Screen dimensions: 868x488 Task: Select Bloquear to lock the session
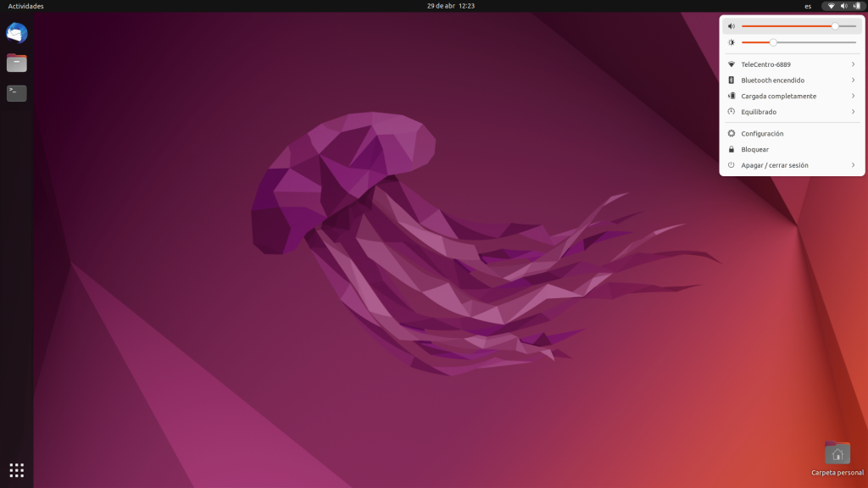tap(754, 149)
